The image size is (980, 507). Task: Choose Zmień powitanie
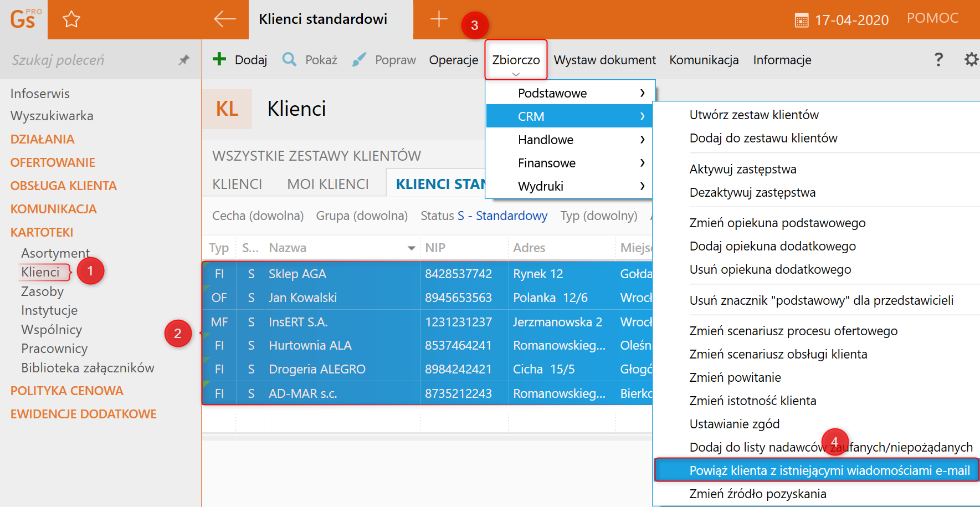point(735,377)
